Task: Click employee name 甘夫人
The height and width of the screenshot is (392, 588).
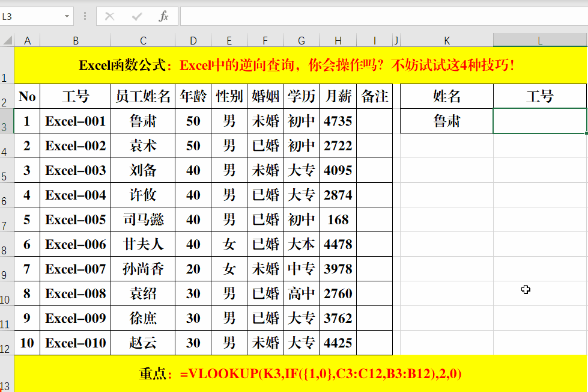Action: click(x=143, y=245)
